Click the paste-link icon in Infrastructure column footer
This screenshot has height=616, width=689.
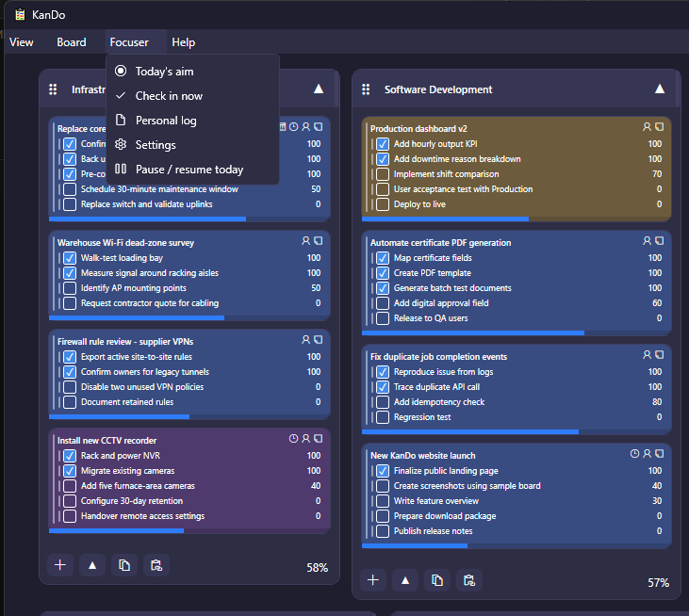pyautogui.click(x=156, y=565)
